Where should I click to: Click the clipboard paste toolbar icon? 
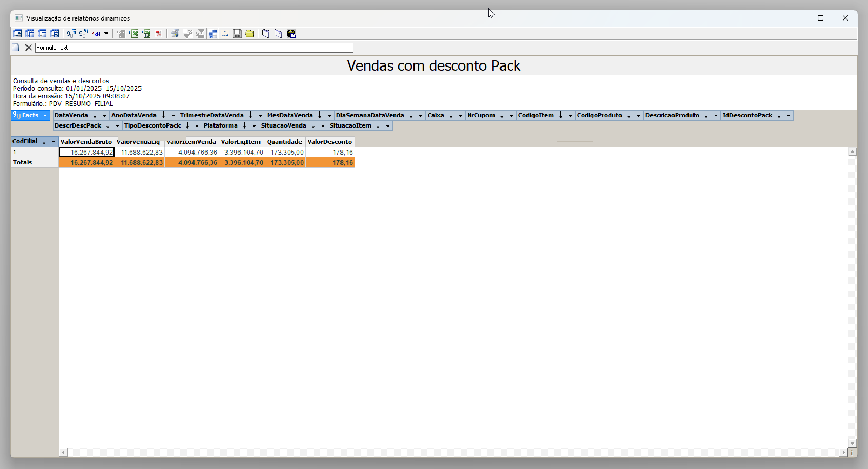[291, 34]
